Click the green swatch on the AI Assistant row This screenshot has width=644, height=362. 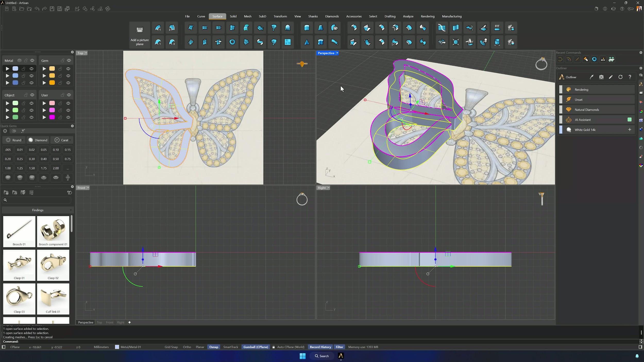pyautogui.click(x=630, y=120)
